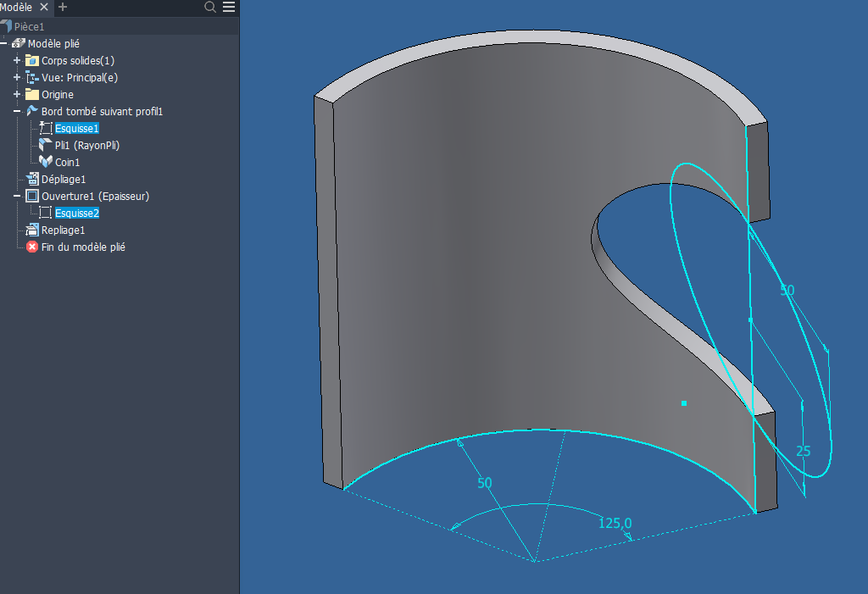
Task: Select the Pièce1 part node
Action: pyautogui.click(x=29, y=26)
